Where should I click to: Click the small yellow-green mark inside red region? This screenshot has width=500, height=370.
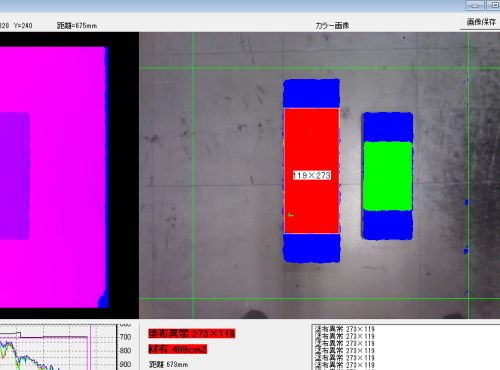click(x=291, y=215)
